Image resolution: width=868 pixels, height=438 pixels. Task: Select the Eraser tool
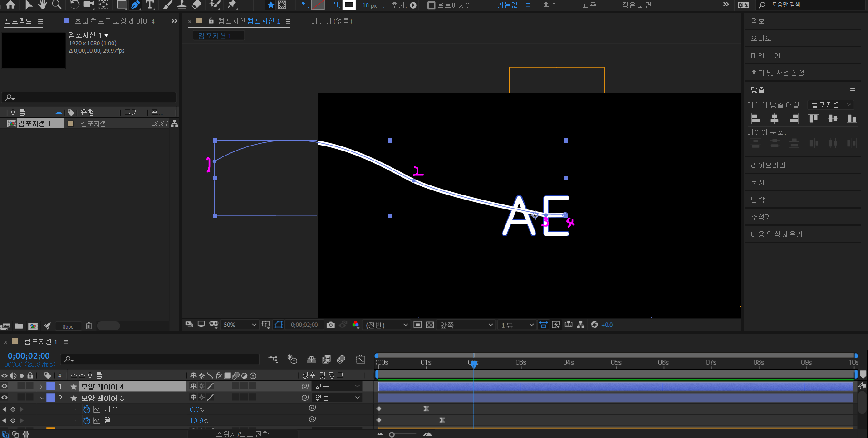(196, 5)
